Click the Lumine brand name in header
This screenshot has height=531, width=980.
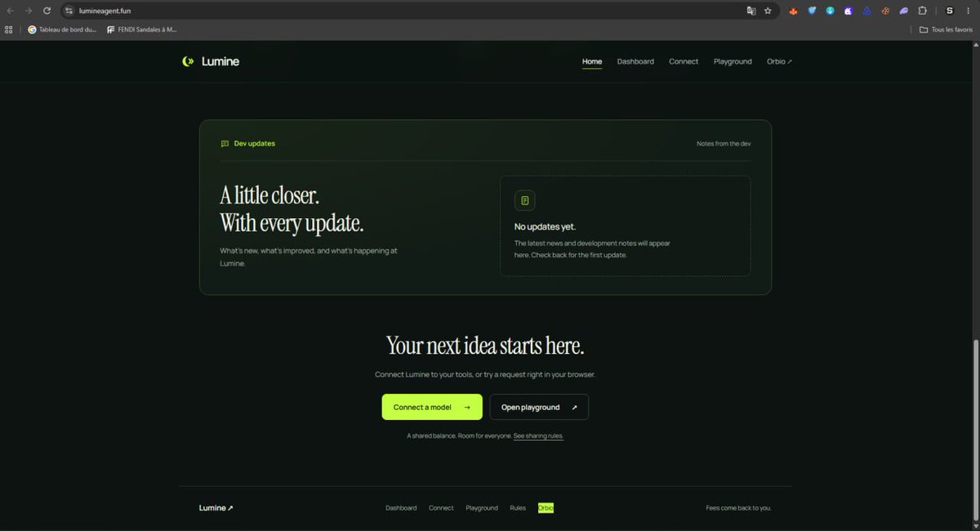220,61
